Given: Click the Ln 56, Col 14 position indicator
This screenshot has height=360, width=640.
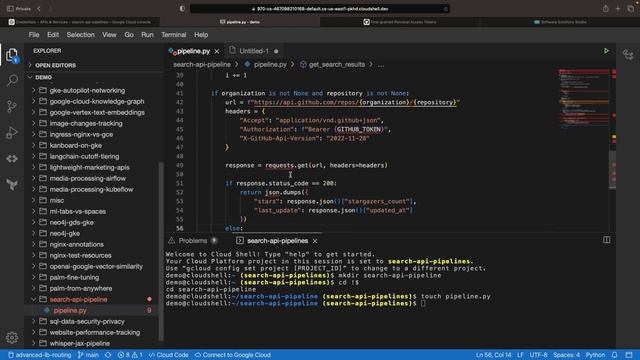Looking at the screenshot, I should click(493, 355).
